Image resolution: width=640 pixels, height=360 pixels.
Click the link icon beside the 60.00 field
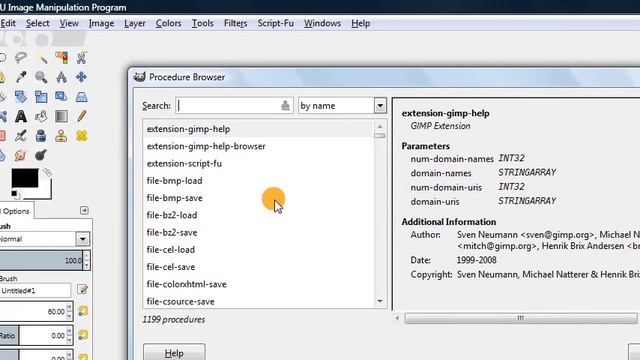coord(83,311)
